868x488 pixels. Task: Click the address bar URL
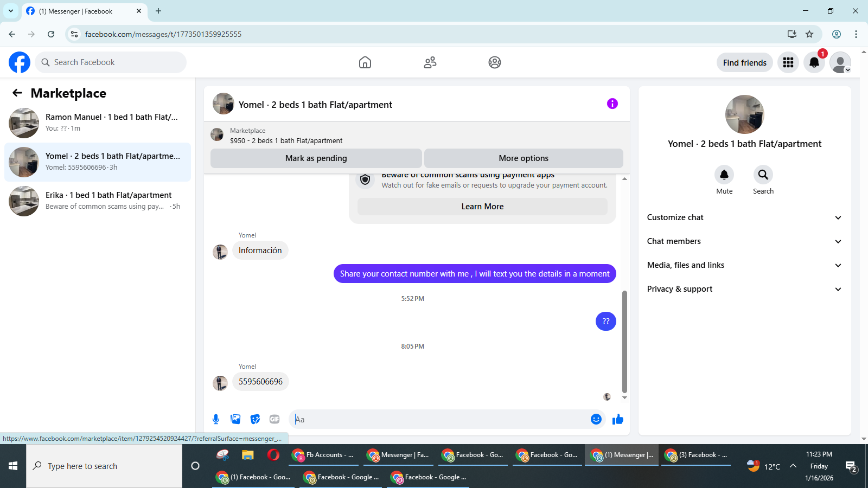(163, 34)
